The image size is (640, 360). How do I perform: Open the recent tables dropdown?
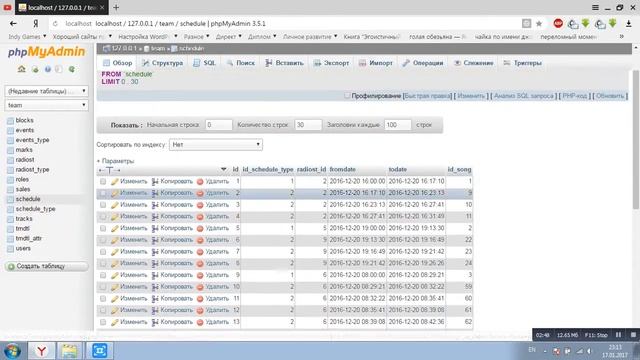click(x=46, y=91)
